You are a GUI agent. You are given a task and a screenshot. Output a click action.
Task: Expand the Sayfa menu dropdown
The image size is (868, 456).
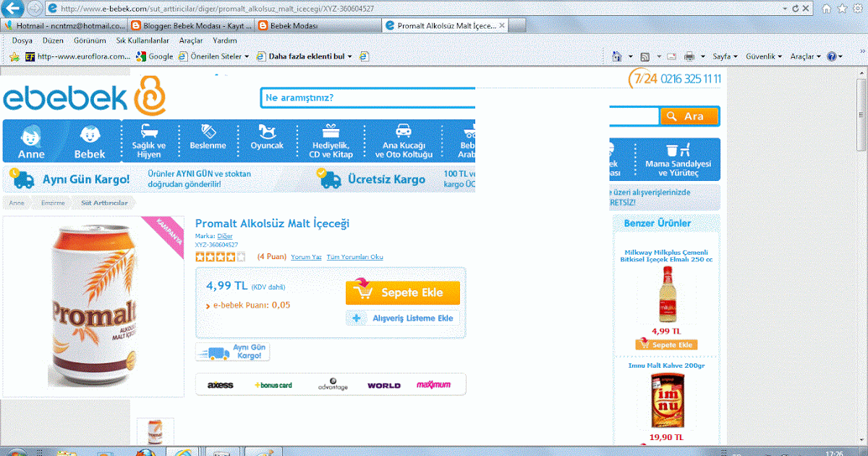(x=735, y=56)
